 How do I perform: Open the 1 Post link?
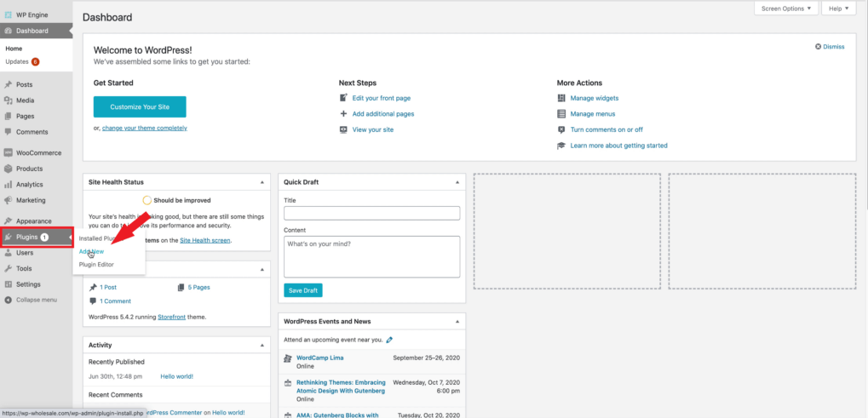108,288
